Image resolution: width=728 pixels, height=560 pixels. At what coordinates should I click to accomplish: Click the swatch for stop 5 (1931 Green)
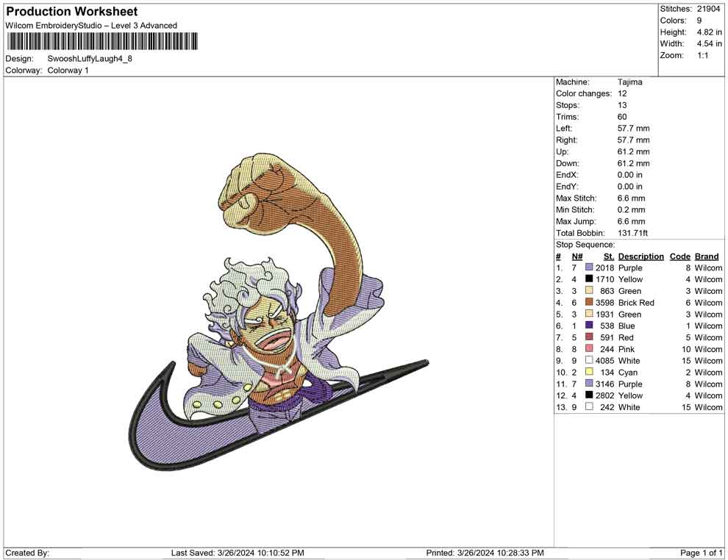(x=589, y=314)
